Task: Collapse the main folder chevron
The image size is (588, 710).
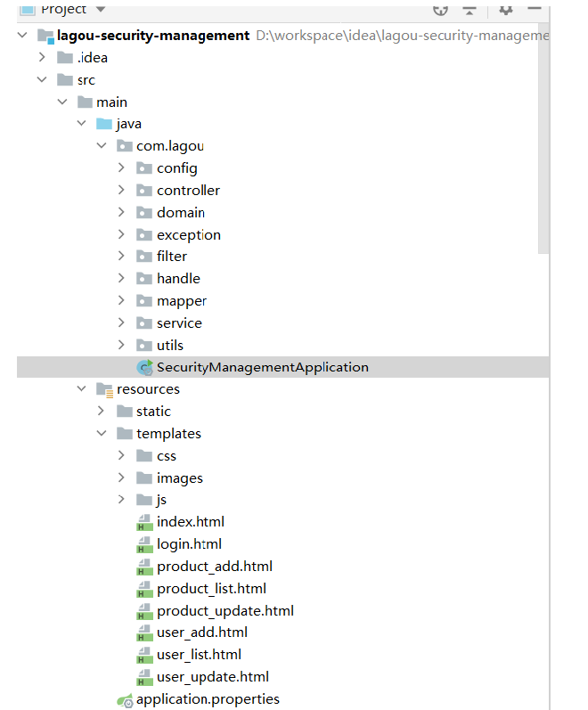Action: [62, 102]
